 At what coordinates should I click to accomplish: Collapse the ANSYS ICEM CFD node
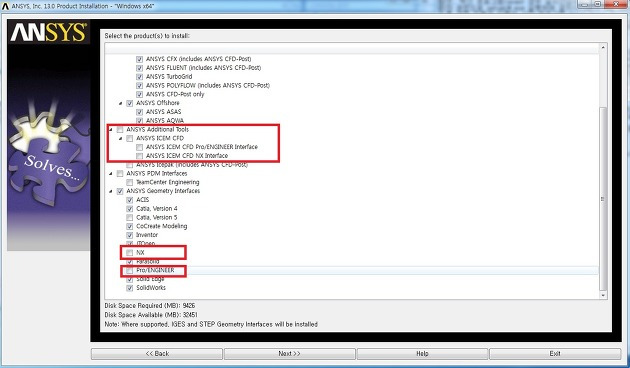click(x=120, y=139)
